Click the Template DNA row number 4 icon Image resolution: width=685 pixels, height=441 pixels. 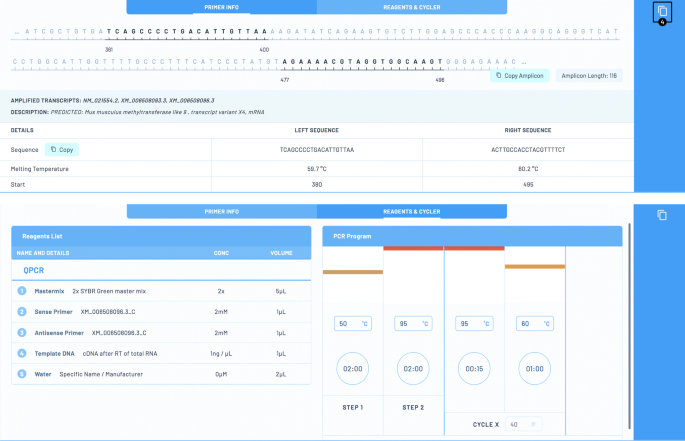click(x=21, y=353)
